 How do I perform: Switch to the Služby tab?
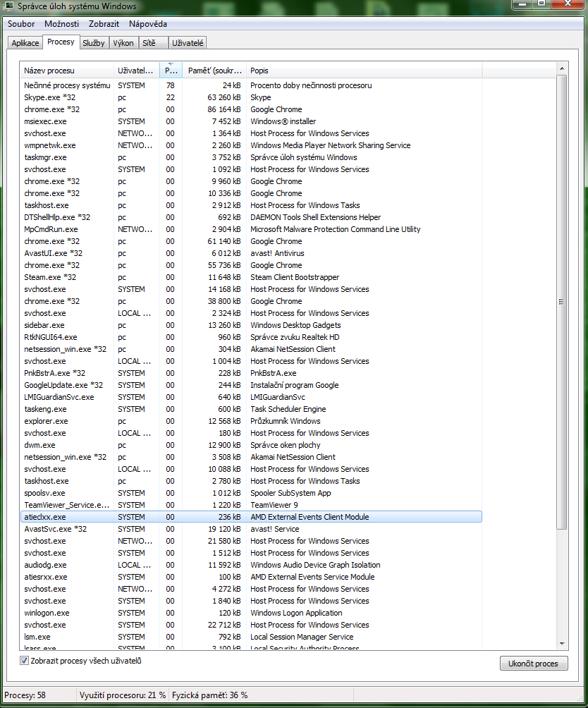pos(93,43)
